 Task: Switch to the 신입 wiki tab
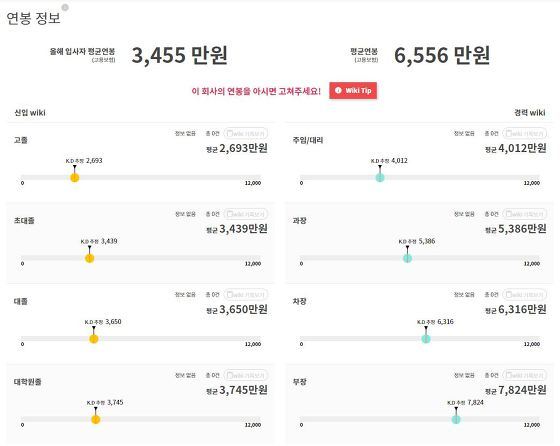tap(30, 113)
